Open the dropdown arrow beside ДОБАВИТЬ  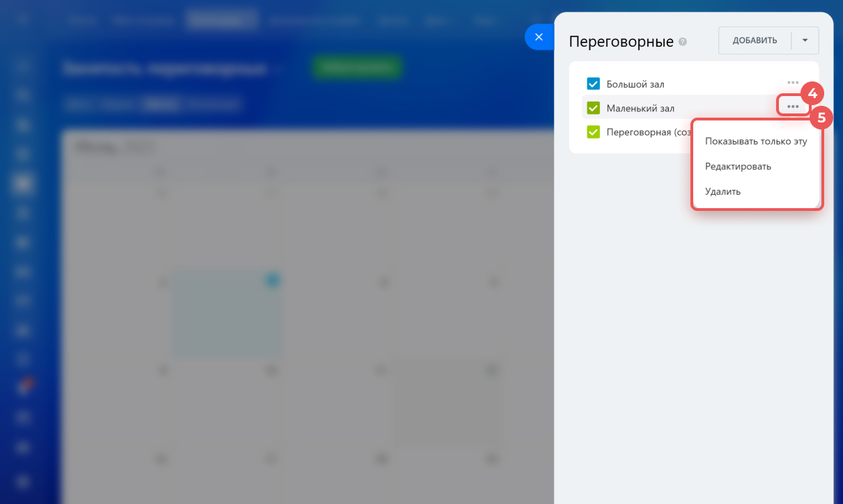pos(805,40)
